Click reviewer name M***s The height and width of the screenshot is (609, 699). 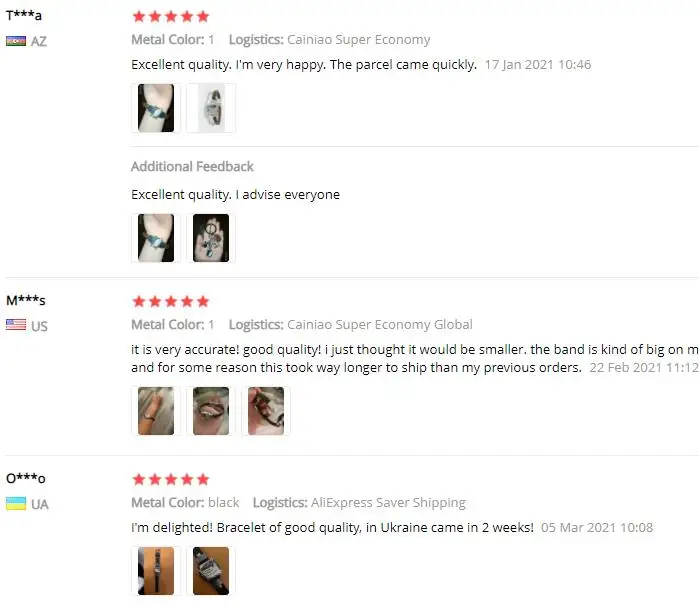pos(25,300)
